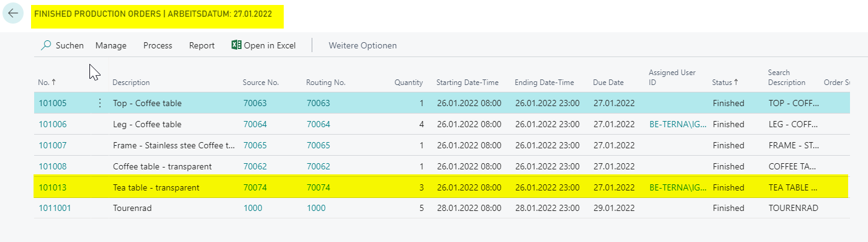Open routing number 70062
868x242 pixels.
(319, 166)
